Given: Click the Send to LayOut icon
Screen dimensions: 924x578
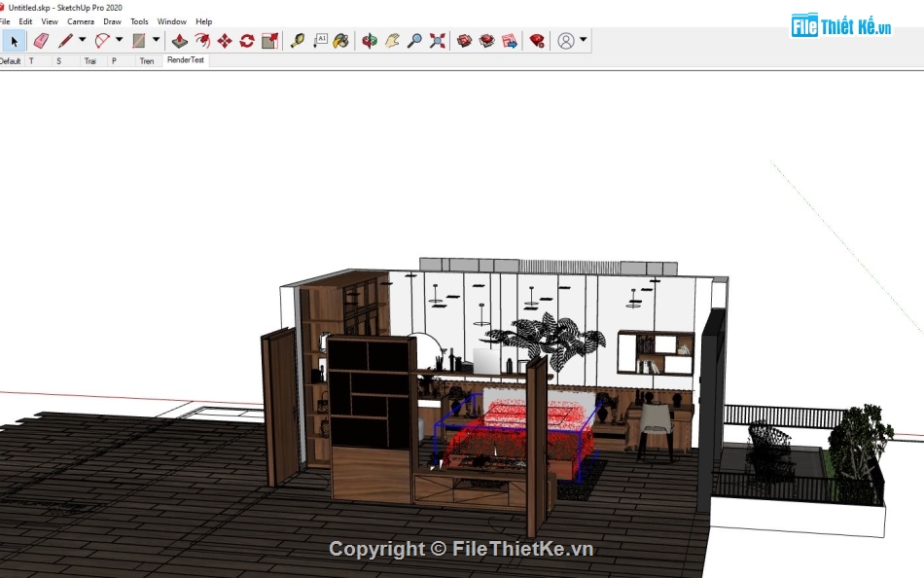Looking at the screenshot, I should [x=509, y=41].
